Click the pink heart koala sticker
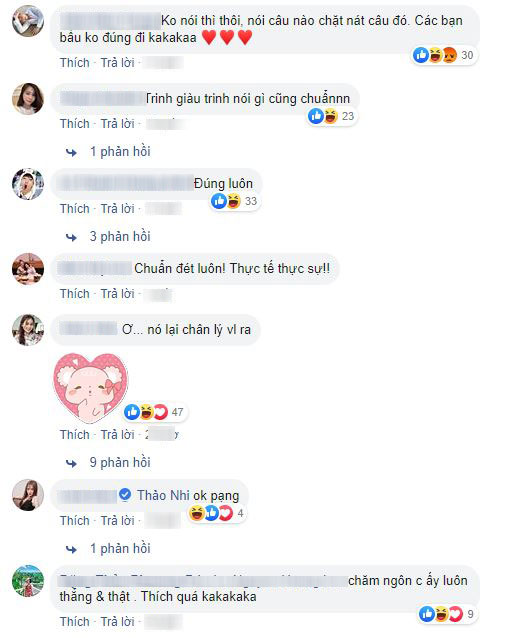The image size is (514, 638). click(90, 388)
